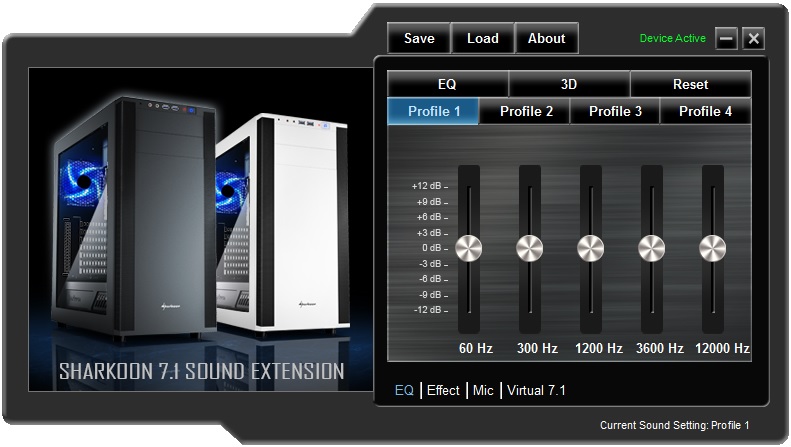The image size is (791, 447).
Task: Click the -3 dB scale label
Action: click(x=430, y=264)
